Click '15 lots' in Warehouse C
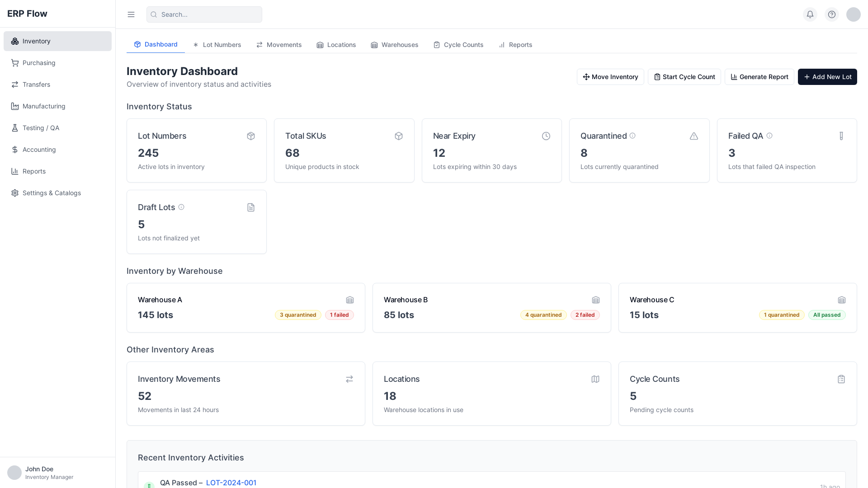868x488 pixels. click(x=644, y=315)
